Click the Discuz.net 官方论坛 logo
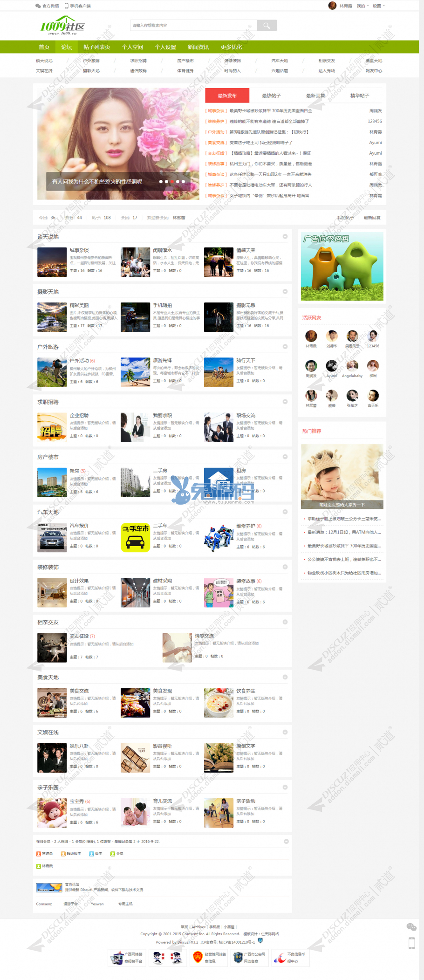424x980 pixels. 49,887
